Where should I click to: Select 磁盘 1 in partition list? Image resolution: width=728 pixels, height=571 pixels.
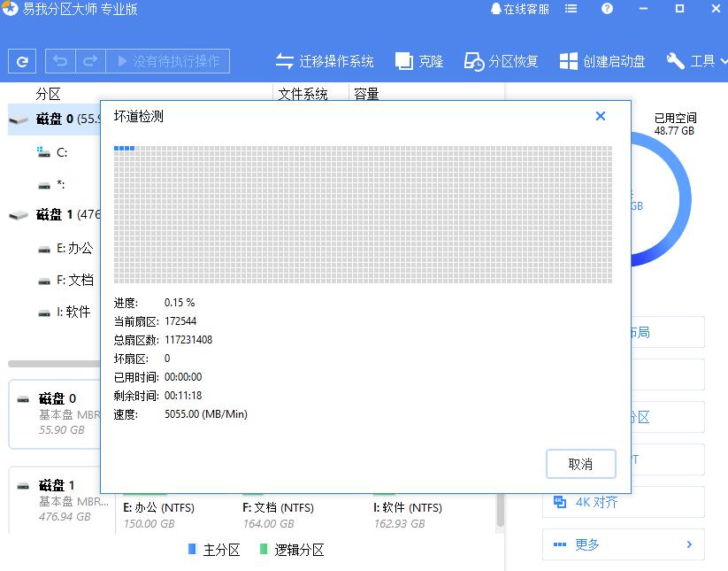(x=55, y=214)
